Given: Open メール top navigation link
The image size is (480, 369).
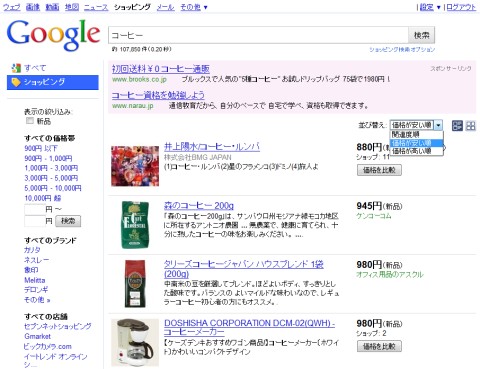Looking at the screenshot, I should 166,7.
